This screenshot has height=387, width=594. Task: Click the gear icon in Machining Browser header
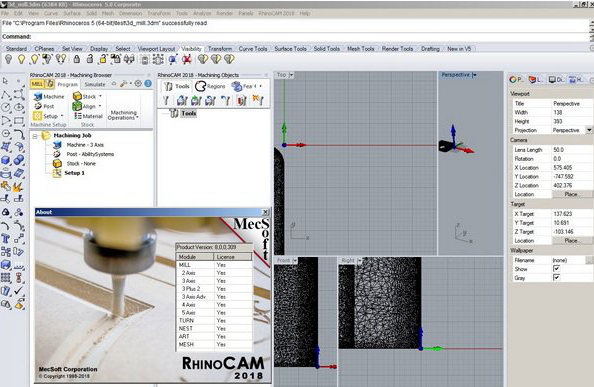138,84
